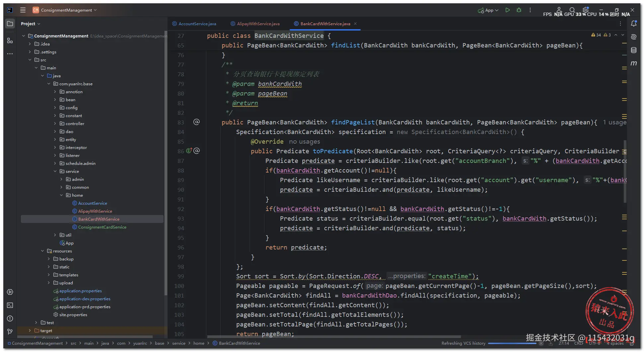Screen dimensions: 644x352
Task: Open the Problems tool window
Action: (10, 318)
